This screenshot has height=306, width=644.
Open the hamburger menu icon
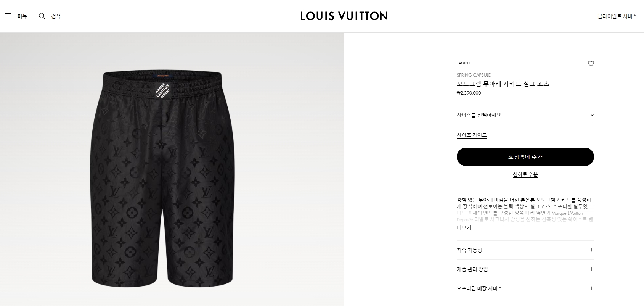[8, 16]
